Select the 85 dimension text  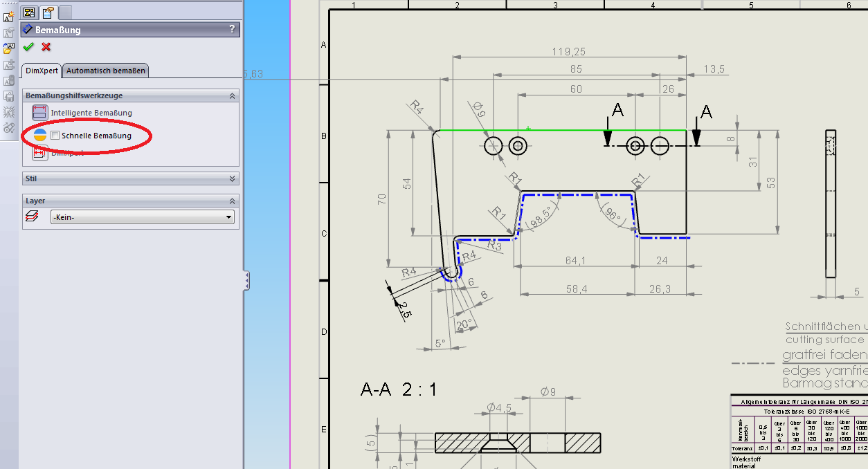click(576, 69)
